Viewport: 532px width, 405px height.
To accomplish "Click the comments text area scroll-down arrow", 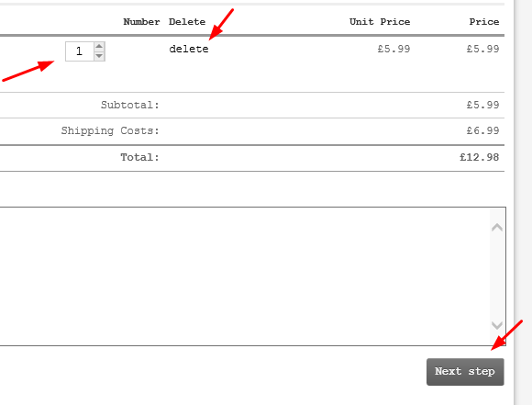I will coord(497,325).
